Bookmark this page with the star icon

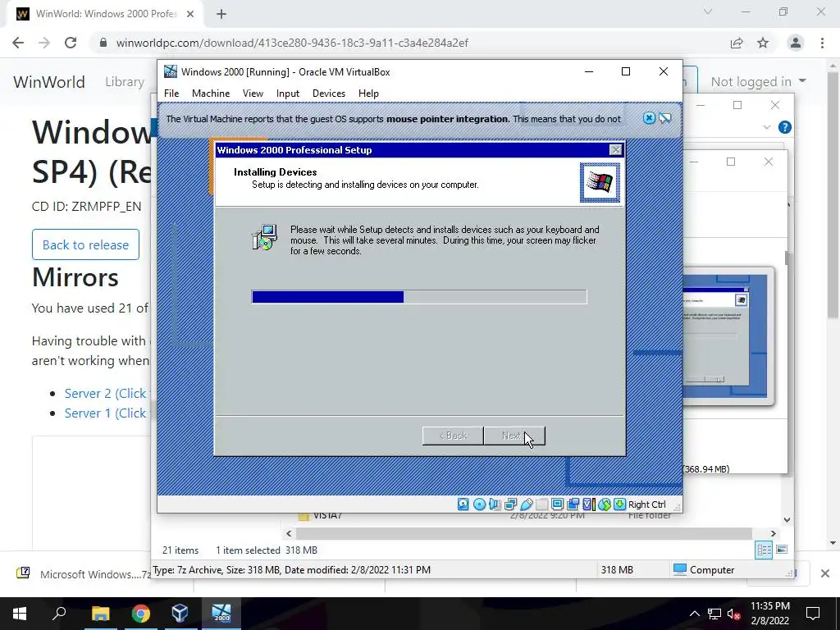pyautogui.click(x=763, y=43)
